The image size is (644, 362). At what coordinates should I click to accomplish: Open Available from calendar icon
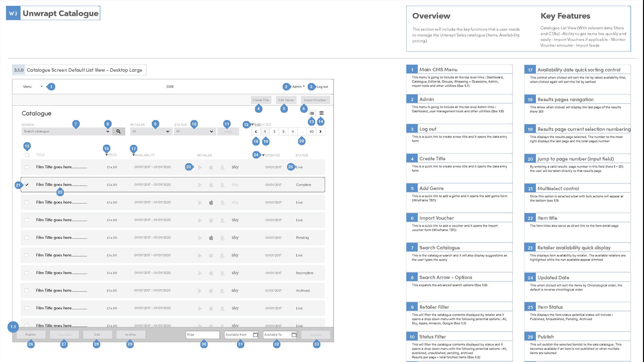click(255, 335)
